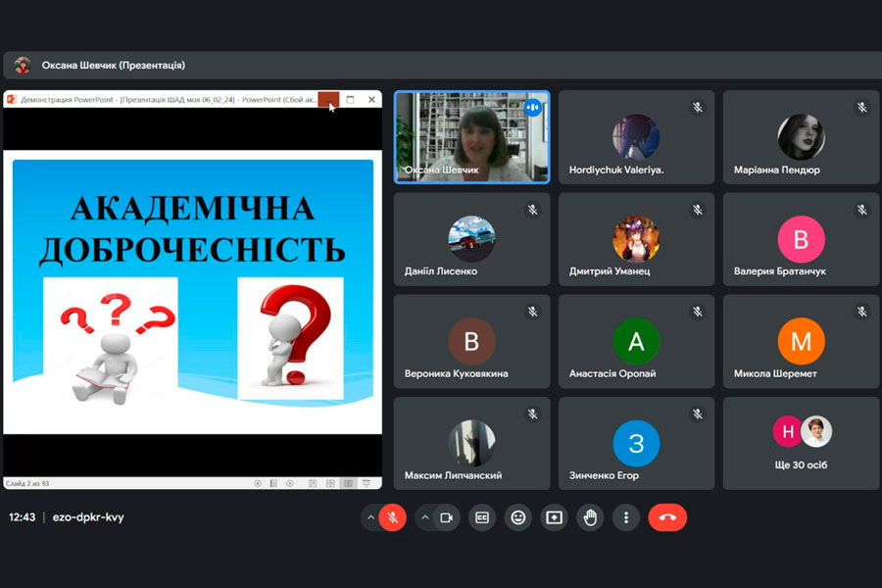Viewport: 882px width, 588px height.
Task: Click muted mic icon on Анастасія Оропай tile
Action: 698,312
